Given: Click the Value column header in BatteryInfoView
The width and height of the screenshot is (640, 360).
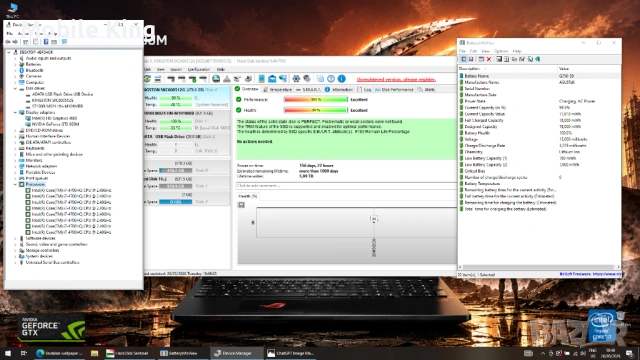Looking at the screenshot, I should point(588,69).
